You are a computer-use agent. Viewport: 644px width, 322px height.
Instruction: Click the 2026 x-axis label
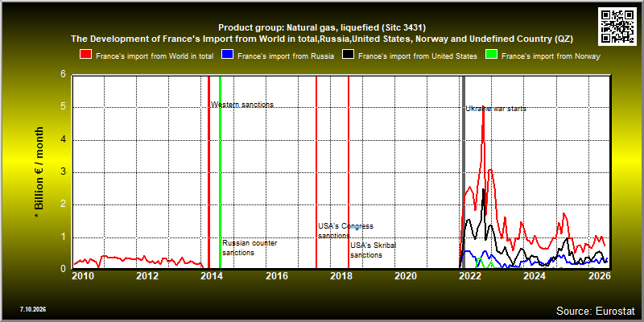[600, 275]
